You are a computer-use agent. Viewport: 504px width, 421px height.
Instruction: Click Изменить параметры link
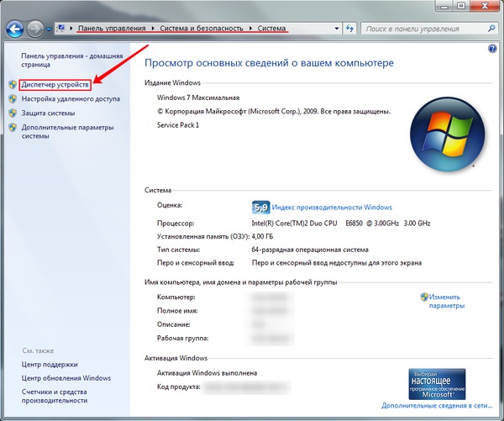pos(447,302)
